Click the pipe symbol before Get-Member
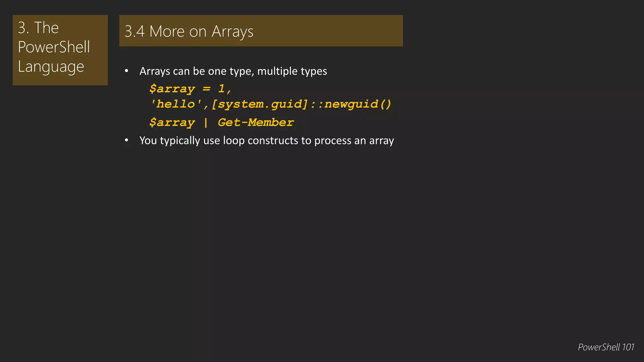The image size is (644, 362). [206, 122]
